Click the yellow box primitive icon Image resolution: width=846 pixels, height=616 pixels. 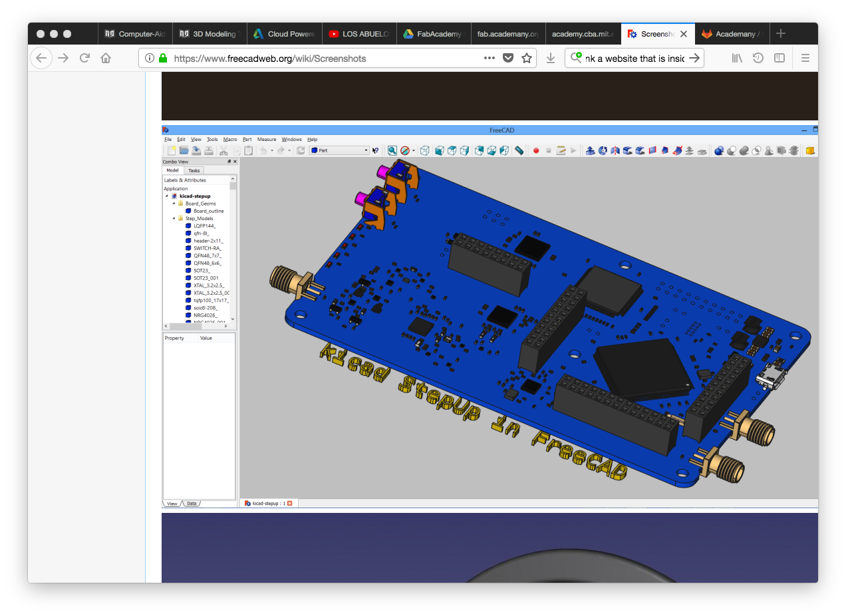coord(810,151)
